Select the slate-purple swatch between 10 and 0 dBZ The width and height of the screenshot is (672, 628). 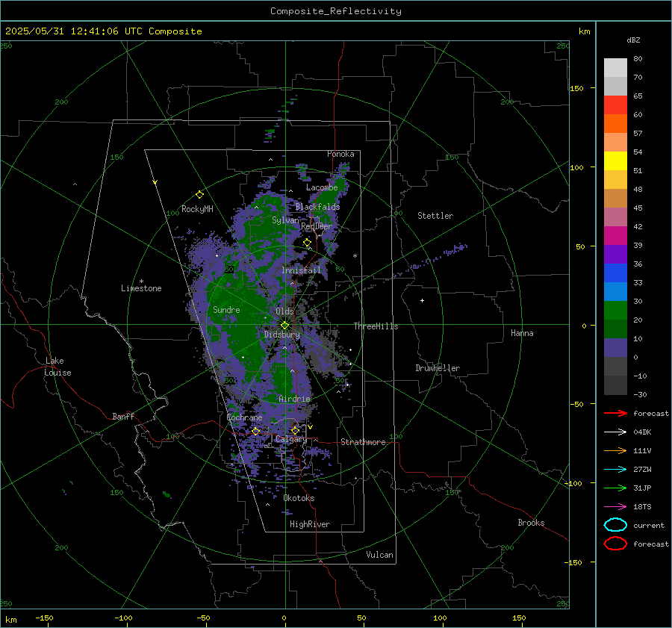(615, 347)
